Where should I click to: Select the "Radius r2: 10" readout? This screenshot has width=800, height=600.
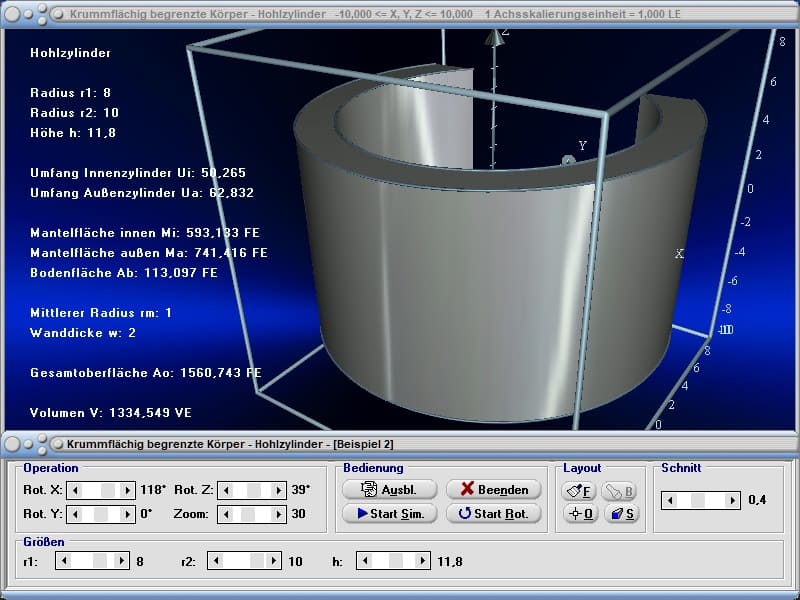pyautogui.click(x=74, y=112)
